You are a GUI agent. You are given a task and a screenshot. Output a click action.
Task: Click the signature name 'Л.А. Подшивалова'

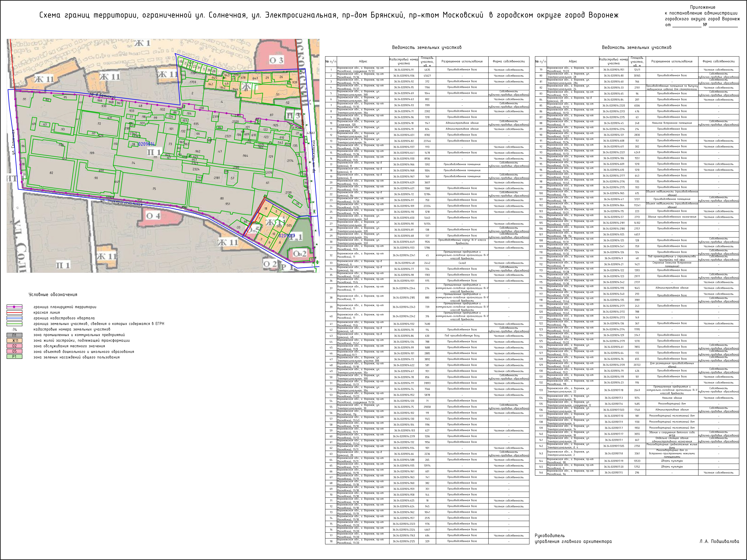click(719, 541)
